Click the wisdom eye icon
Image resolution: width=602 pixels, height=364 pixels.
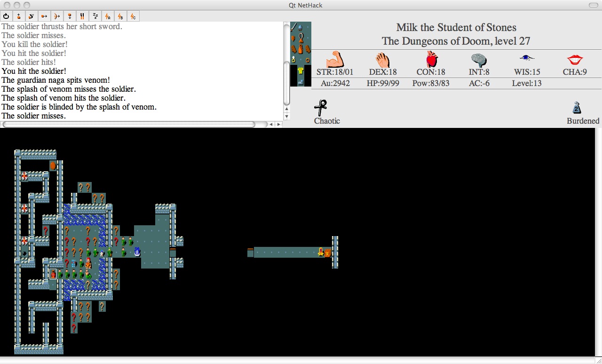click(x=527, y=58)
